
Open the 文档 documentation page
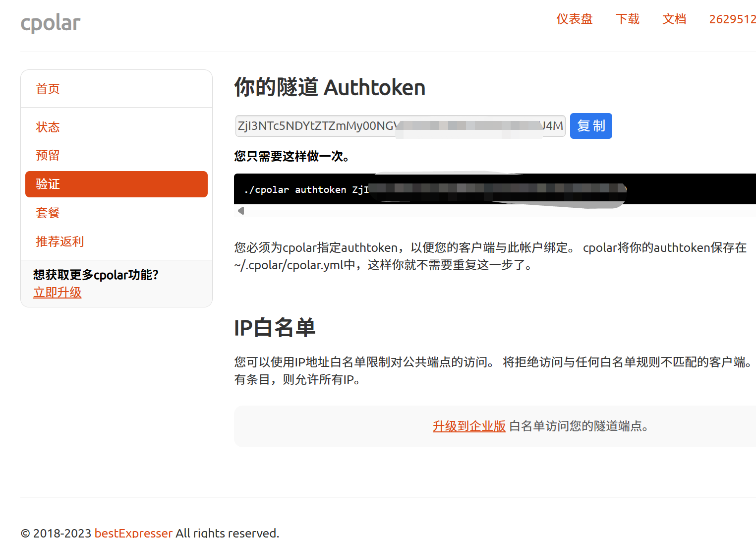[x=674, y=19]
